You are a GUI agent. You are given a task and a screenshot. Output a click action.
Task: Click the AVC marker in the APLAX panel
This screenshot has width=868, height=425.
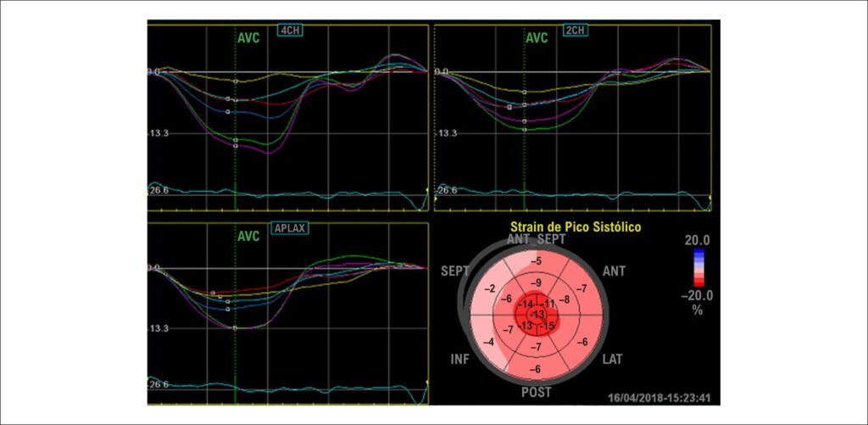click(x=248, y=236)
